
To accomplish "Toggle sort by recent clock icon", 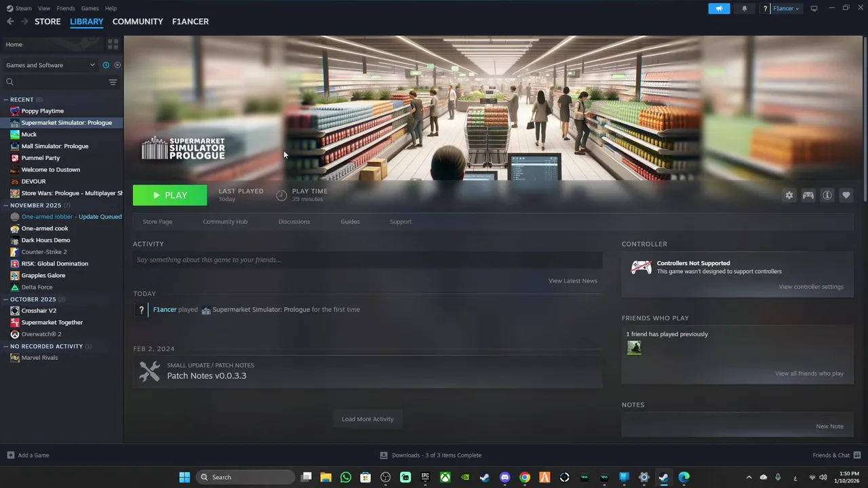I will [x=106, y=65].
